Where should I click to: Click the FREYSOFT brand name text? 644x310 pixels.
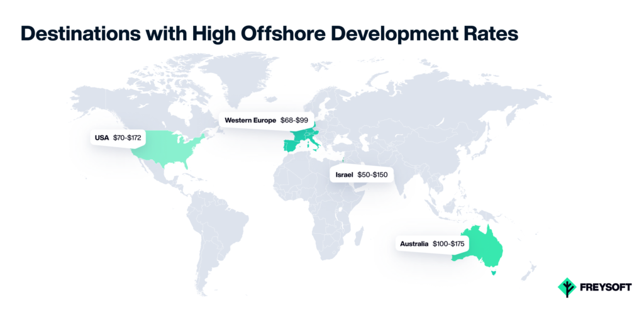coord(605,287)
